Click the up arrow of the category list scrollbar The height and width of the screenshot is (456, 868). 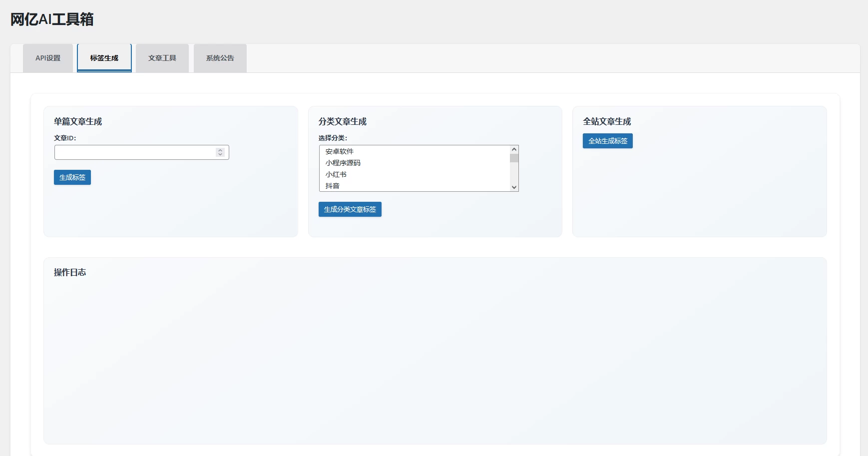pyautogui.click(x=514, y=148)
